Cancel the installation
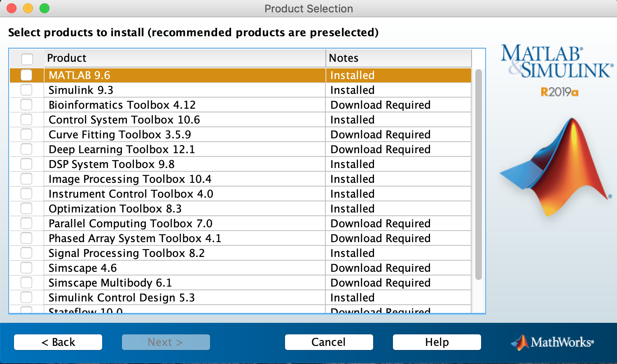The height and width of the screenshot is (364, 617). point(329,342)
